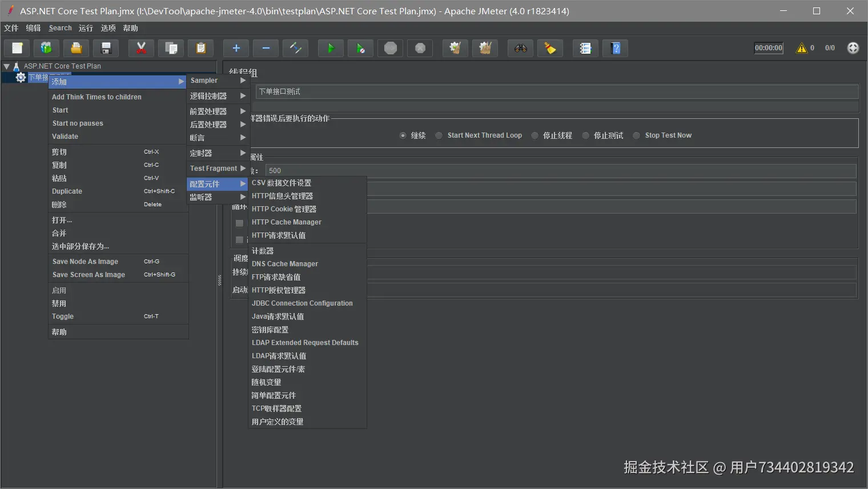Open the Templates toolbar icon
This screenshot has width=868, height=489.
(x=46, y=49)
